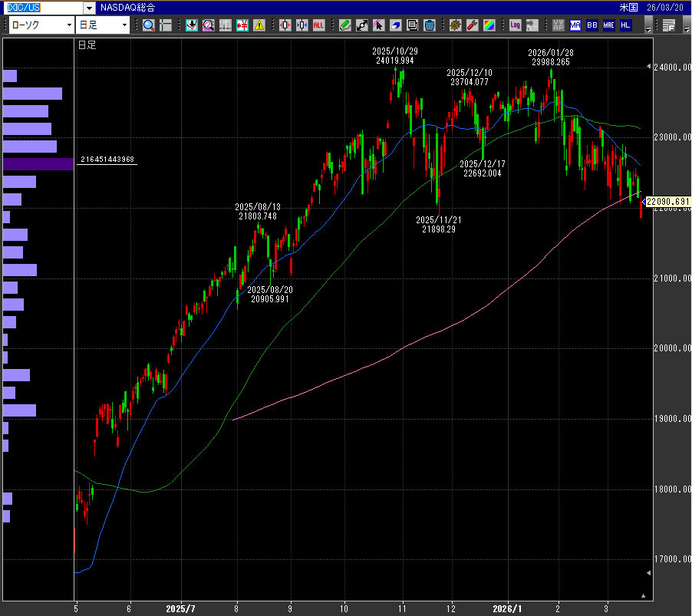Image resolution: width=692 pixels, height=616 pixels.
Task: Expand the far right toolbar overflow arrow
Action: tap(686, 25)
